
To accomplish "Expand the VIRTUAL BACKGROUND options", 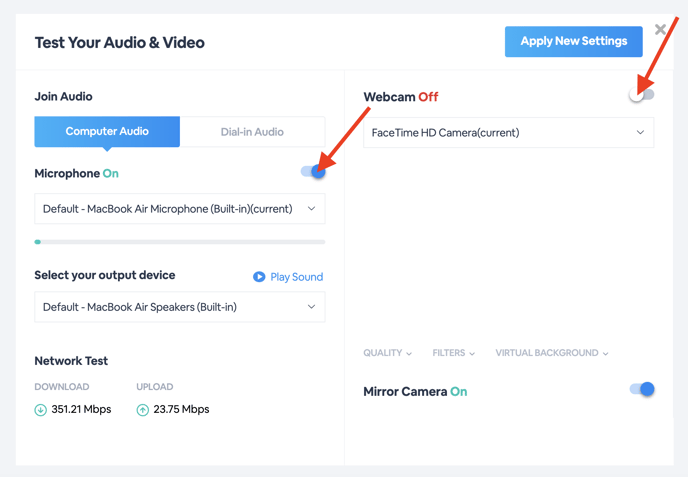I will pyautogui.click(x=552, y=353).
